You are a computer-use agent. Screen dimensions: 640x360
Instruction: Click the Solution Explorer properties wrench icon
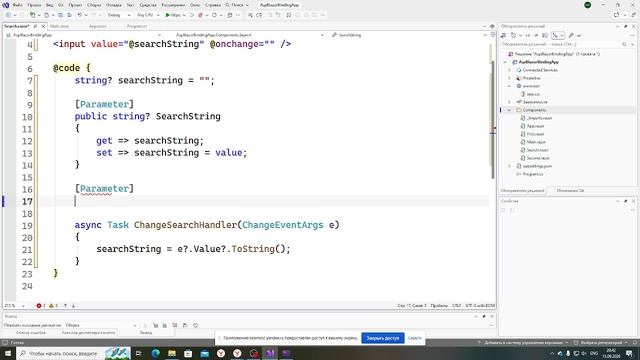(571, 36)
